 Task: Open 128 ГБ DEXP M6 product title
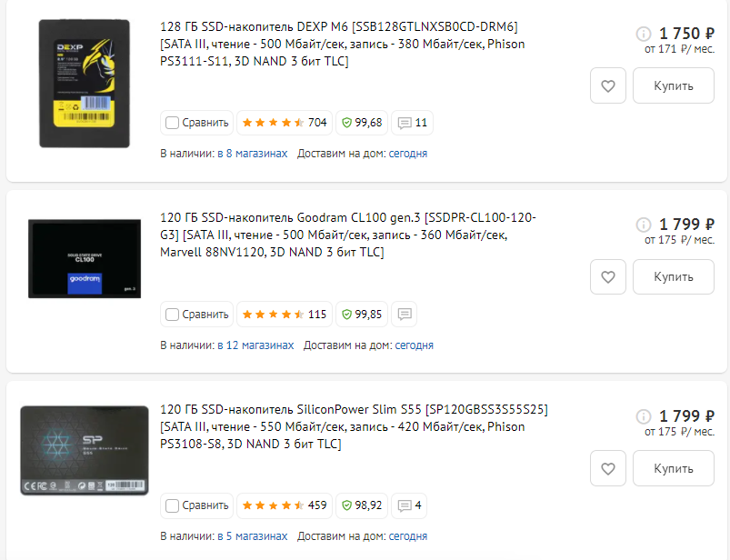coord(343,44)
